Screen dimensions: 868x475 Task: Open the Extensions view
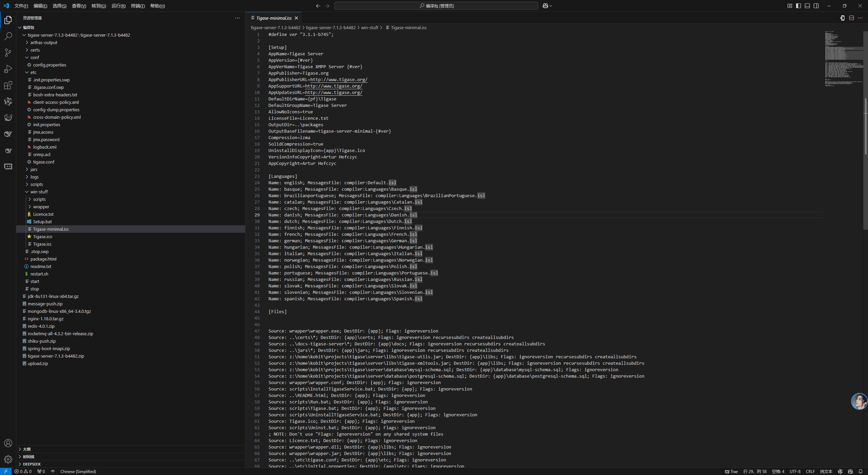8,85
